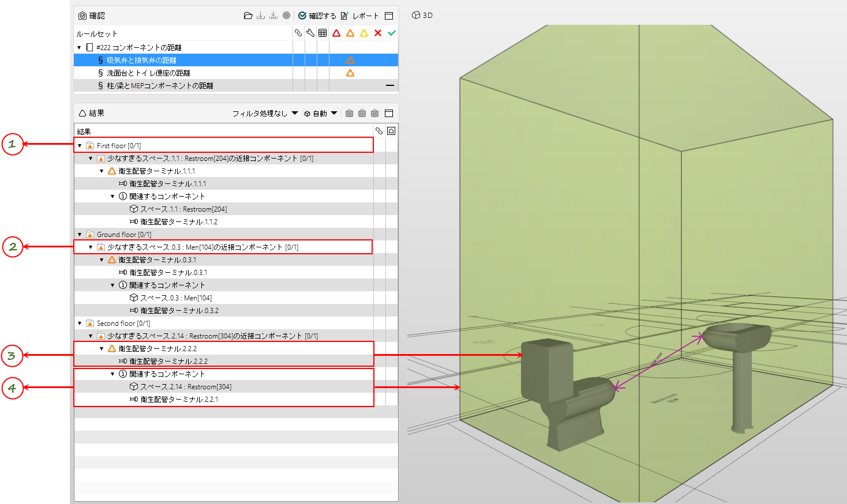
Task: Click orange triangle in 洗面台とトイレ便座の距離 row
Action: pos(350,73)
